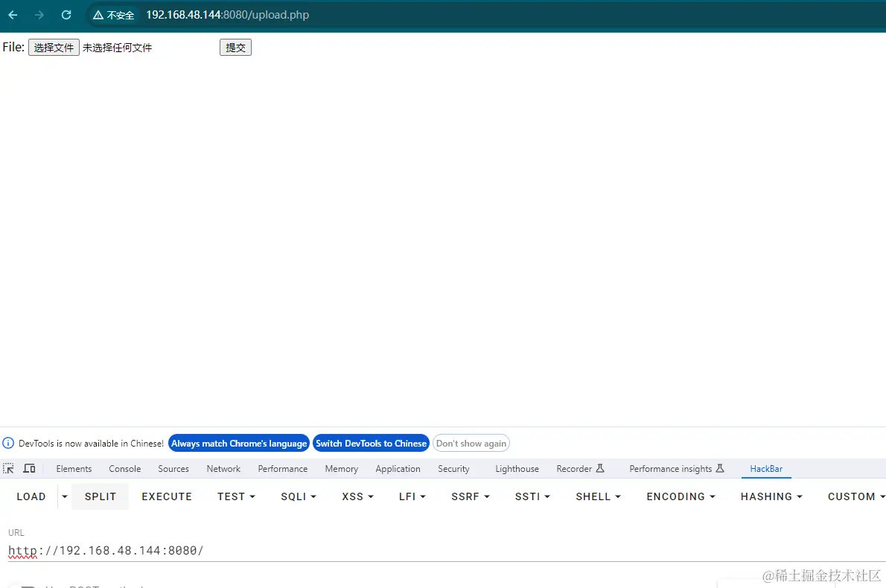This screenshot has height=588, width=886.
Task: Toggle the device toolbar icon
Action: coord(29,468)
